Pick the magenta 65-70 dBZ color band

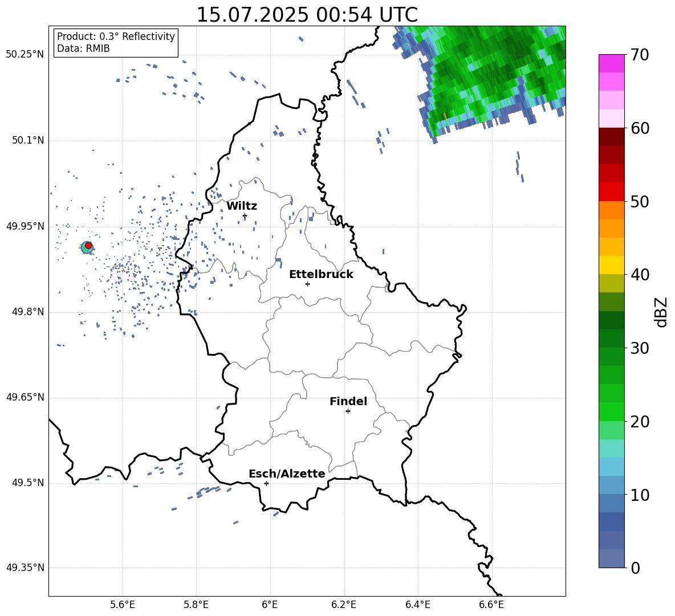[611, 63]
